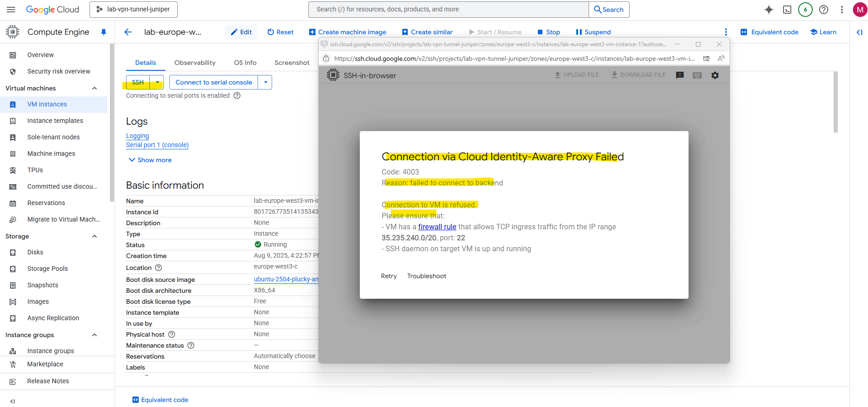Suspend the VM instance
868x407 pixels.
point(593,32)
